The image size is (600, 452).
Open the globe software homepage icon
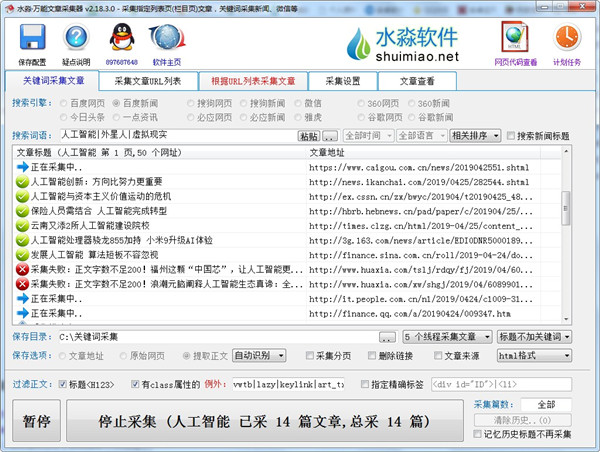(167, 37)
